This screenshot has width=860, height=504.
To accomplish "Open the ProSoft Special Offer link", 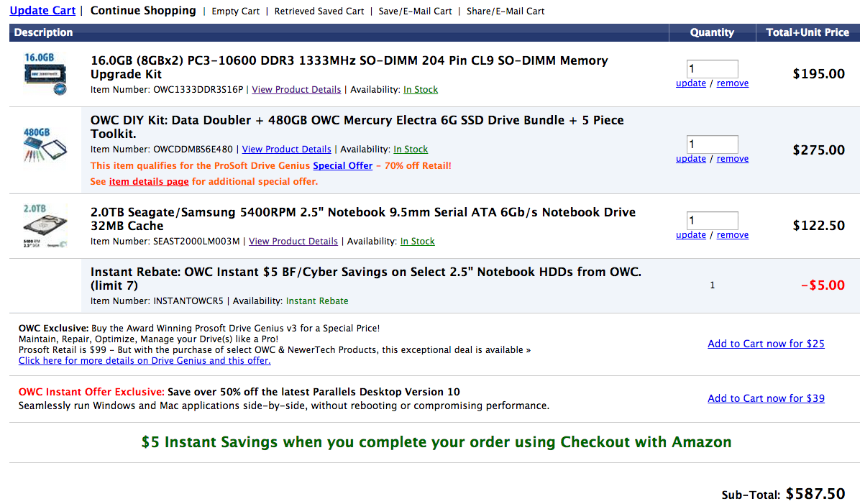I will (x=343, y=165).
